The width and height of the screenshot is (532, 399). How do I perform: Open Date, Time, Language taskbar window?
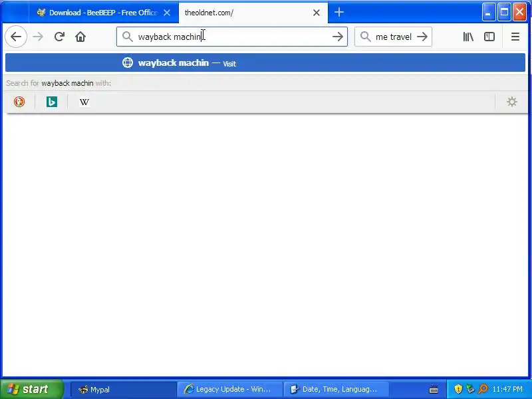click(x=336, y=390)
